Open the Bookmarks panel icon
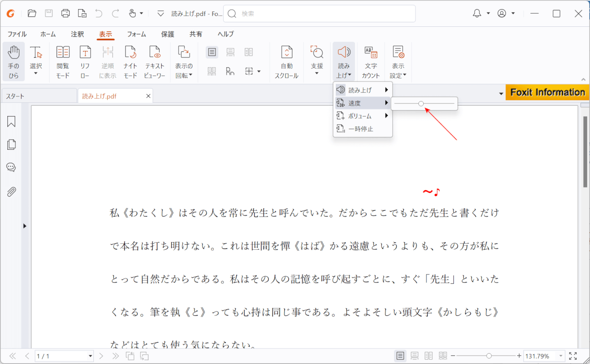 click(11, 121)
